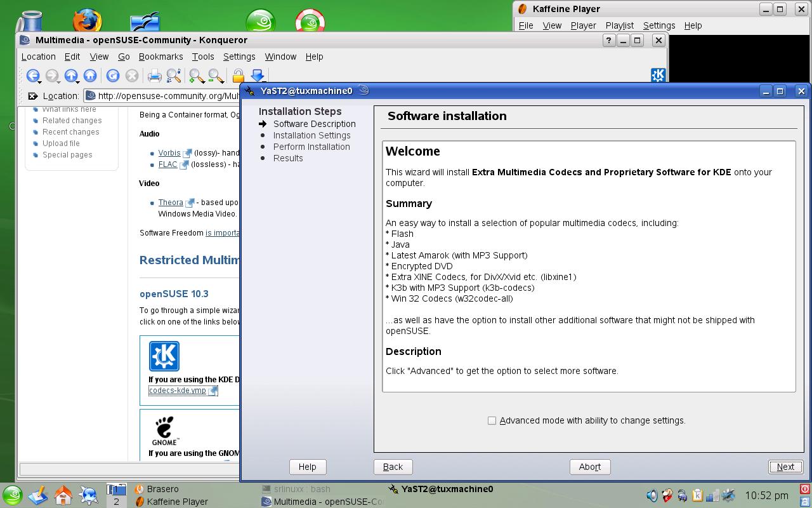Image resolution: width=812 pixels, height=508 pixels.
Task: Open Find in page from Konqueror toolbar
Action: [x=174, y=76]
